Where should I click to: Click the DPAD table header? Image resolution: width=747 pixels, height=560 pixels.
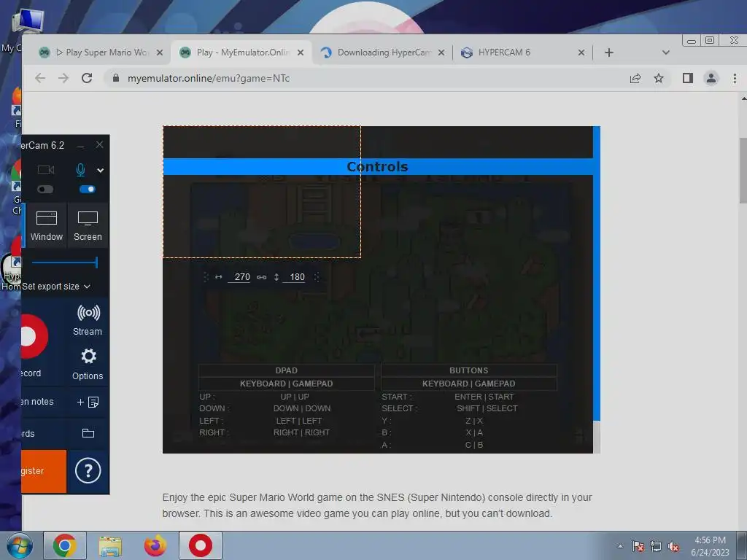286,370
